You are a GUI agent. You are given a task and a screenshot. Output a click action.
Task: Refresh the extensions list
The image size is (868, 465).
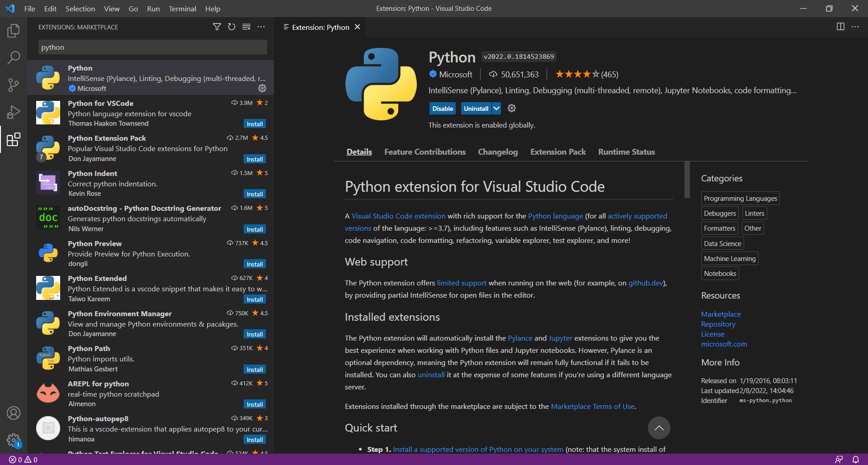click(231, 27)
